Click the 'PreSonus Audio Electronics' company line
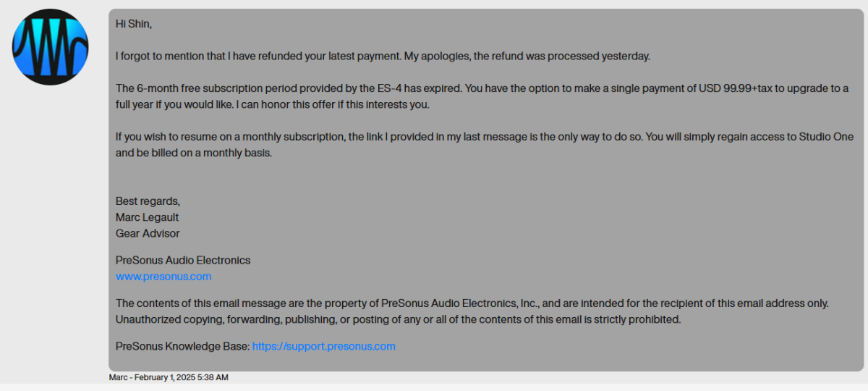Image resolution: width=868 pixels, height=391 pixels. point(183,260)
